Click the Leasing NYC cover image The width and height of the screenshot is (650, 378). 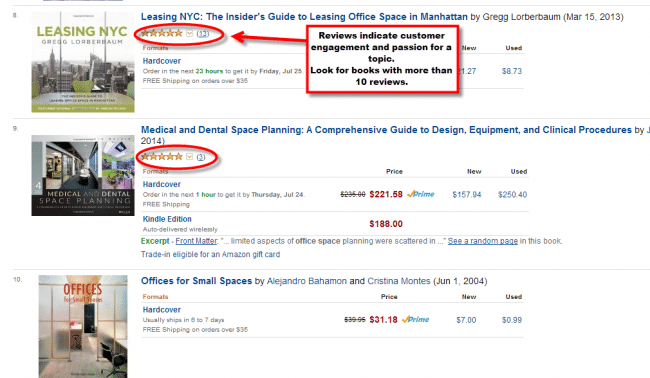(83, 62)
